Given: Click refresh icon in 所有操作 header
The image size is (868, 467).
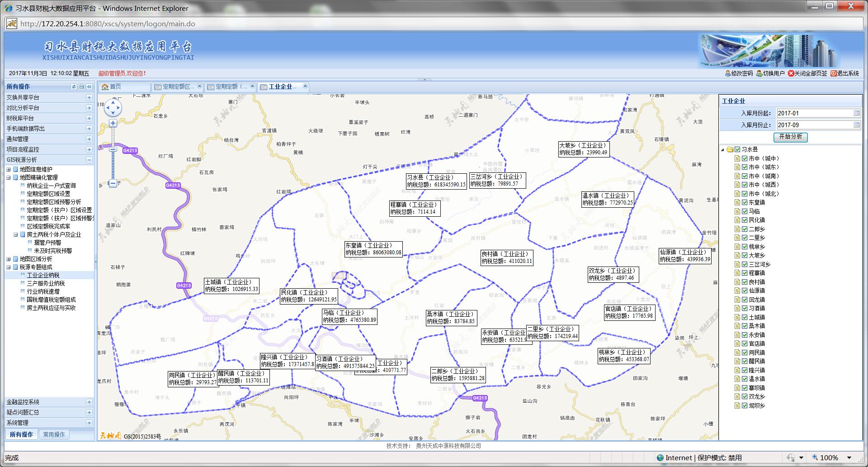Looking at the screenshot, I should click(74, 86).
